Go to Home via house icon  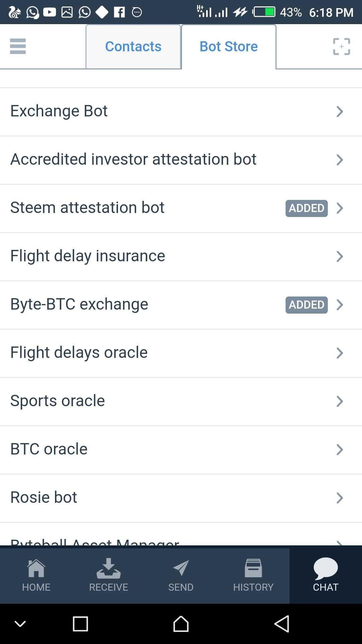pyautogui.click(x=36, y=568)
